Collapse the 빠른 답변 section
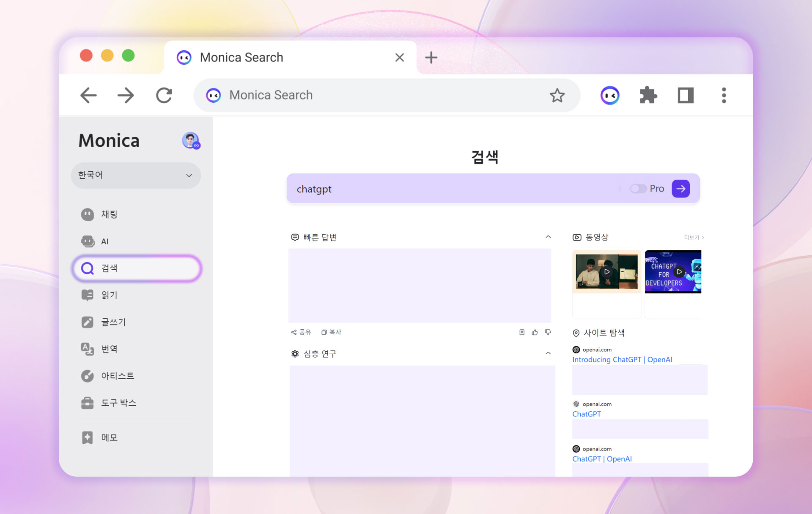This screenshot has height=514, width=812. click(x=548, y=237)
